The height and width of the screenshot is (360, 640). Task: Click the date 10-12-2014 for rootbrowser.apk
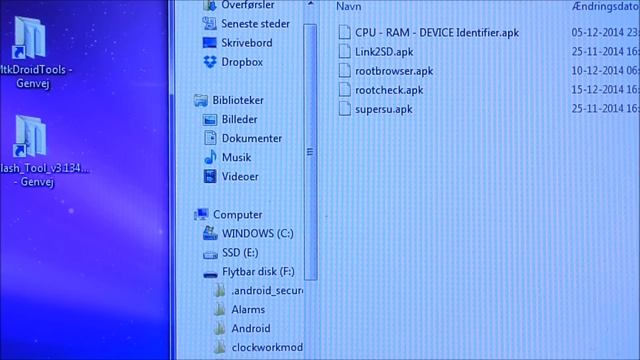[598, 71]
